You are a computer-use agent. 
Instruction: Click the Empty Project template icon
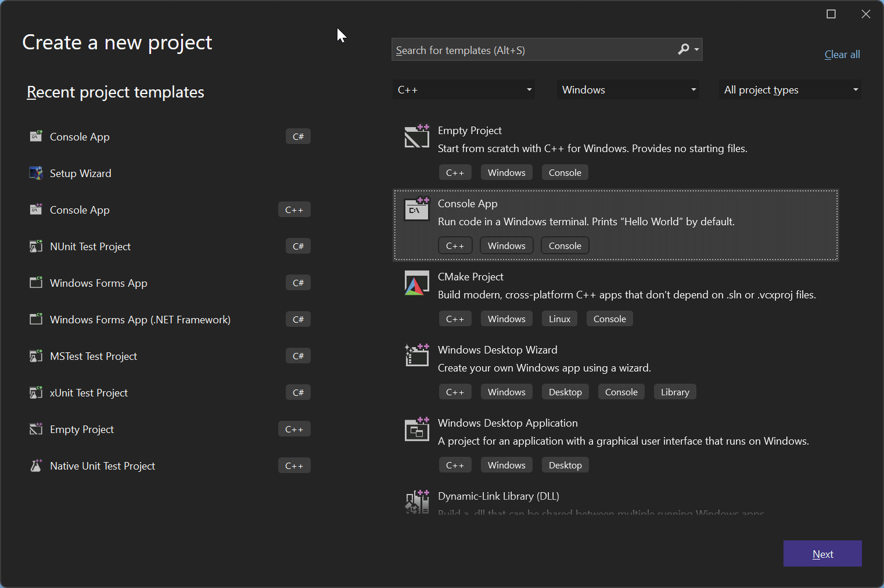(416, 136)
